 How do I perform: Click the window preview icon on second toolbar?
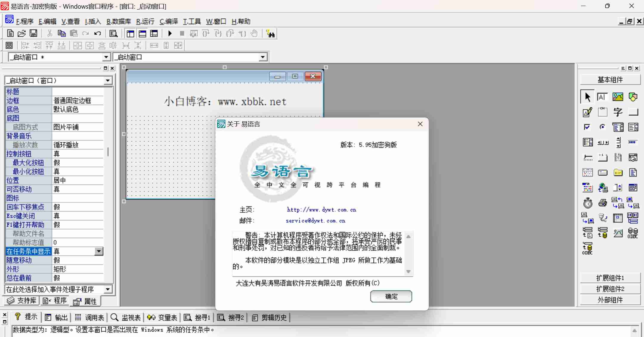coord(9,45)
